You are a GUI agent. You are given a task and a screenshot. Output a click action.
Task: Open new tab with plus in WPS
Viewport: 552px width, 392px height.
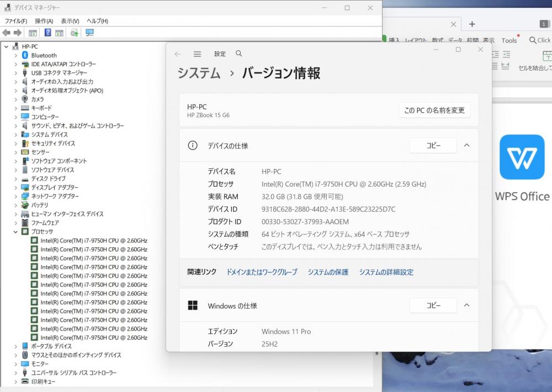tap(472, 24)
